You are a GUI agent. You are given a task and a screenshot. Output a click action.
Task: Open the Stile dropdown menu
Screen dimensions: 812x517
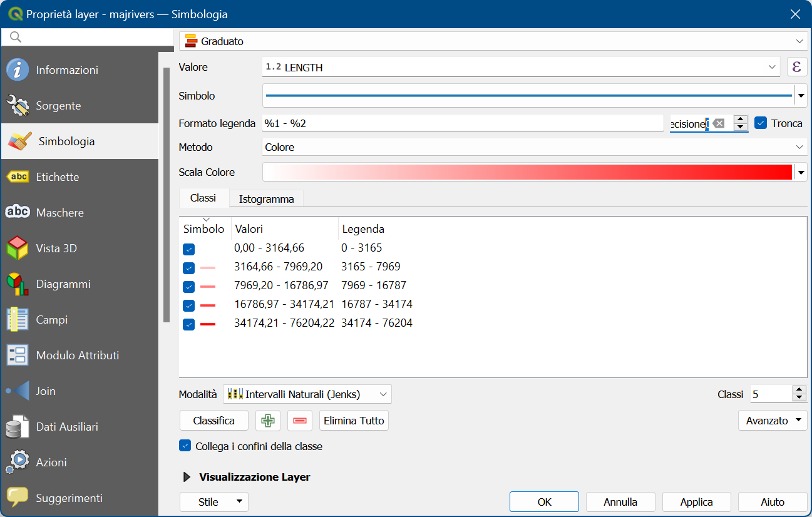(x=214, y=502)
